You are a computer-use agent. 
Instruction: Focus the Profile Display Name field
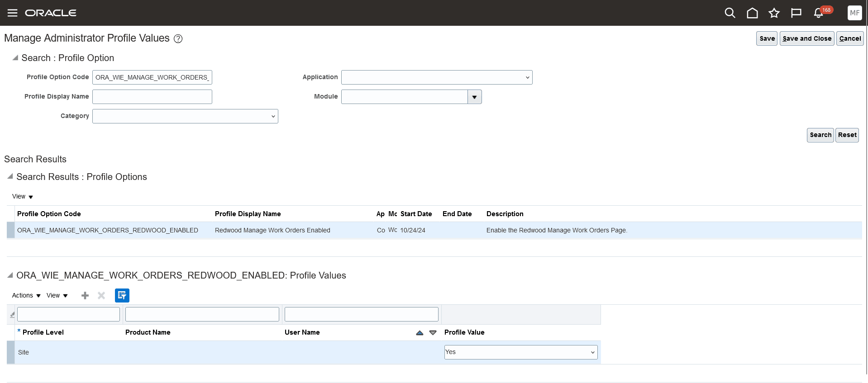(152, 97)
